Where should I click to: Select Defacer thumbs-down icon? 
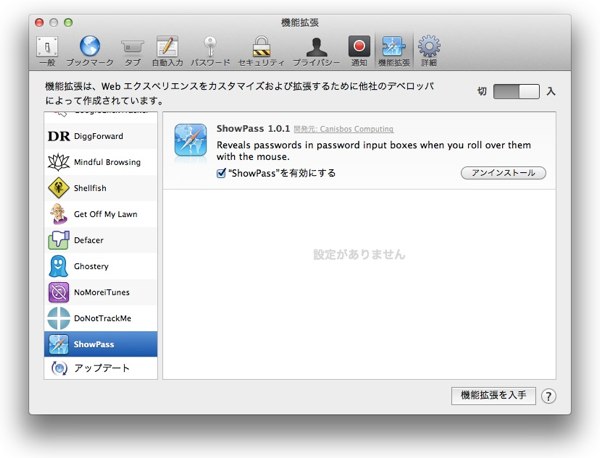[59, 240]
